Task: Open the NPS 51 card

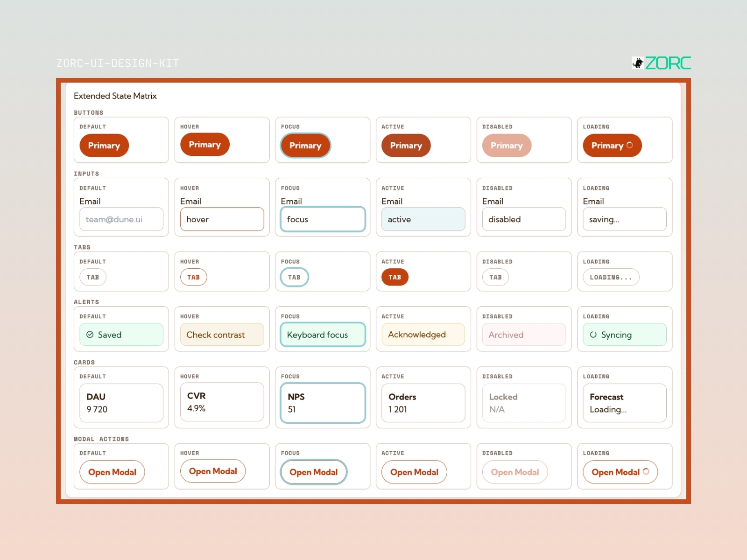Action: coord(323,403)
